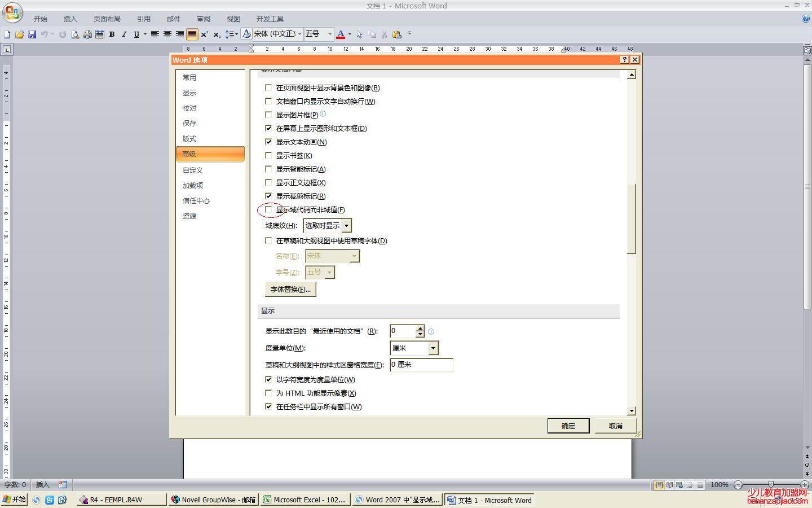Click the 字体替换 button
The image size is (812, 508).
click(x=290, y=289)
